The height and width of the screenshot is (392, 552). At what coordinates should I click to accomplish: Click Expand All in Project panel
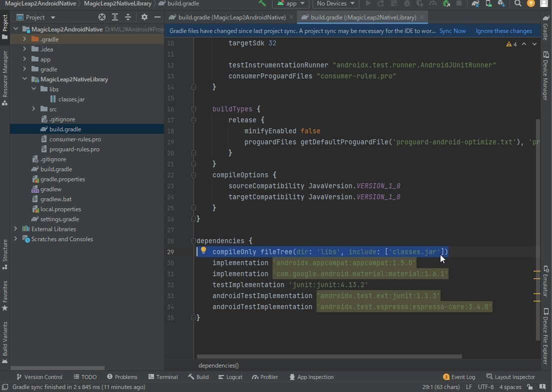[115, 17]
